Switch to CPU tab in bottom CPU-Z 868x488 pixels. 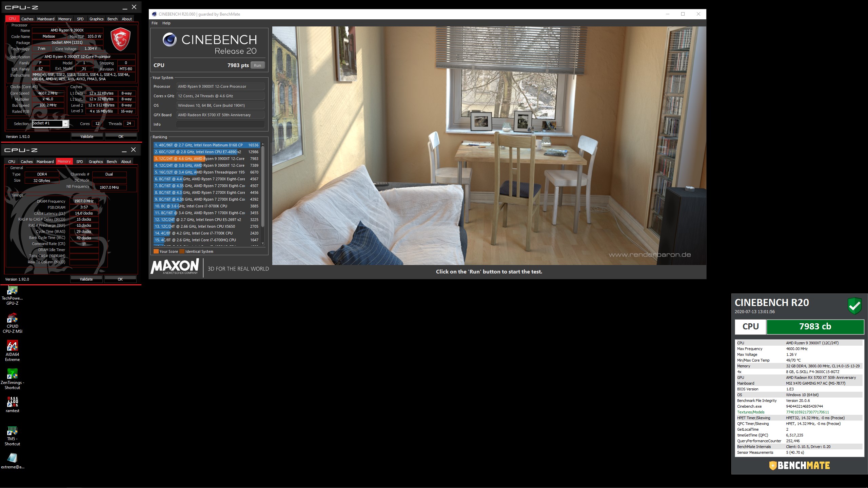pos(12,162)
